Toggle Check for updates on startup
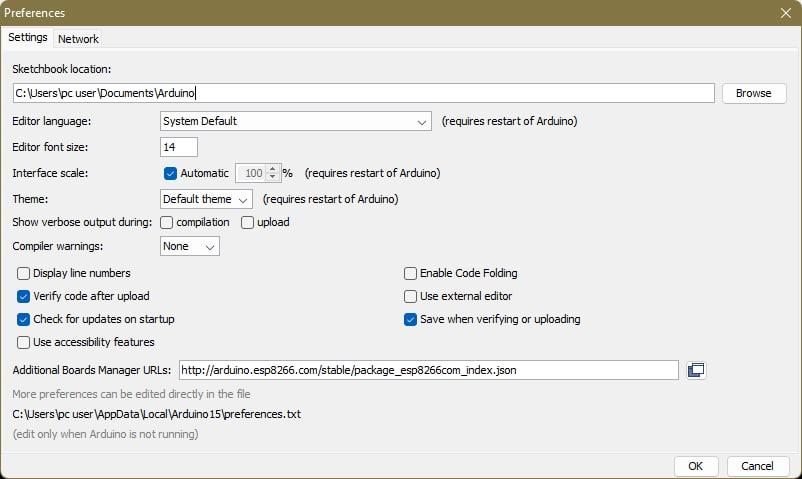Screen dimensions: 802x479 [x=23, y=319]
